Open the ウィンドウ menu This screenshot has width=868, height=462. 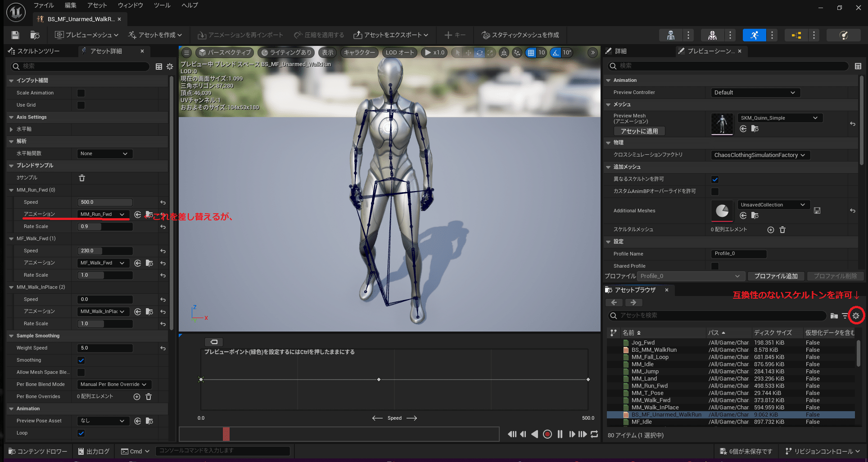[131, 5]
